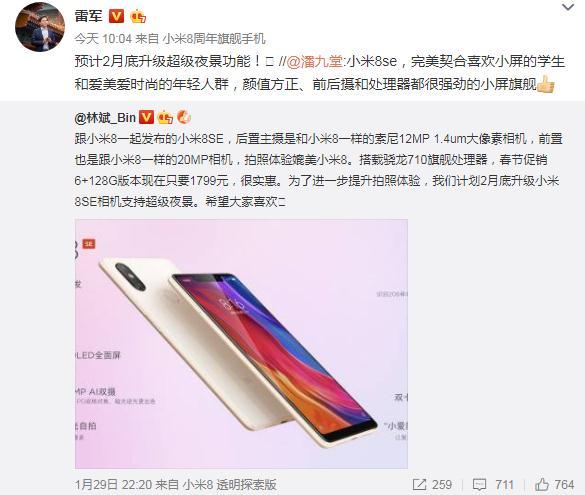
Task: Like the post with the thumbs-up icon showing 764
Action: coord(554,485)
